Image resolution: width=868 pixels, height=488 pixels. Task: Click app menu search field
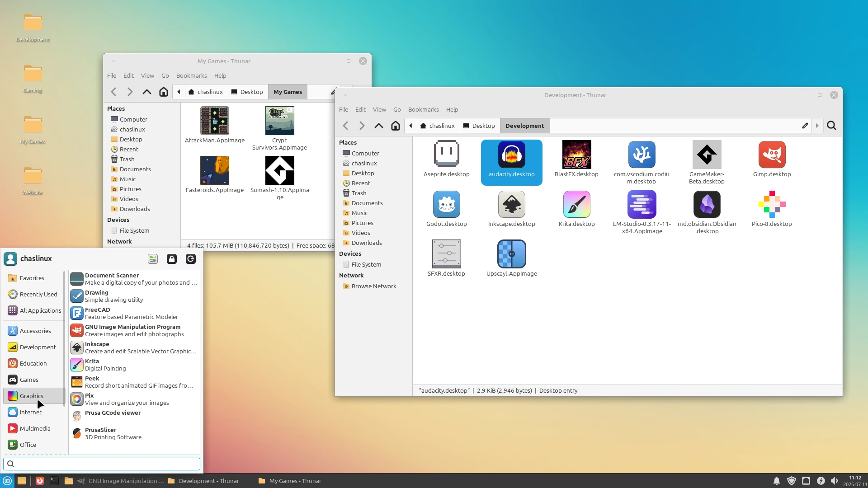[102, 464]
